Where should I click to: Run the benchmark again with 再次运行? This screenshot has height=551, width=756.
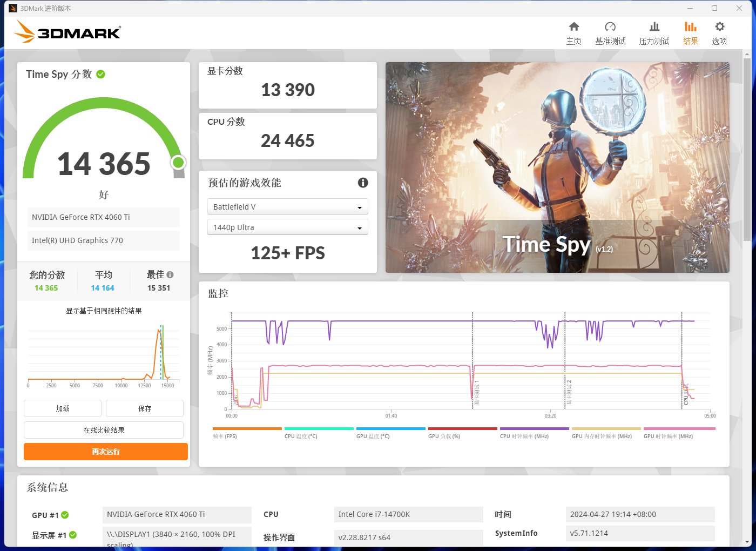coord(105,452)
